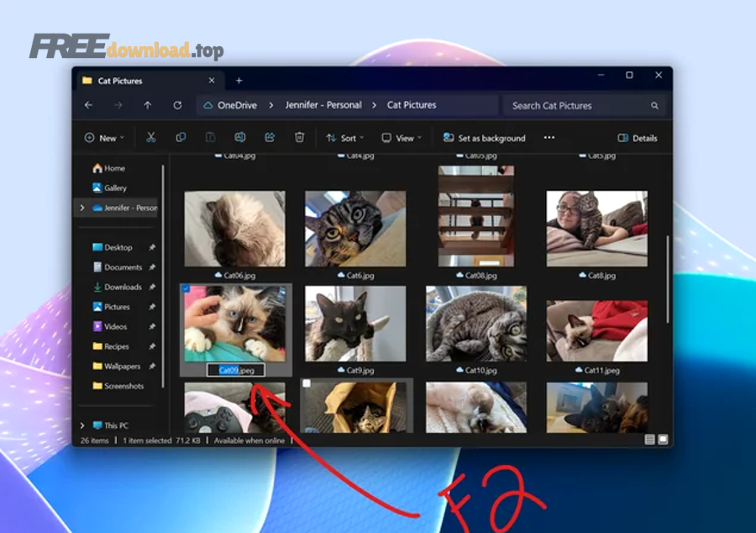Click the Paste clipboard icon
The image size is (756, 533).
[210, 138]
